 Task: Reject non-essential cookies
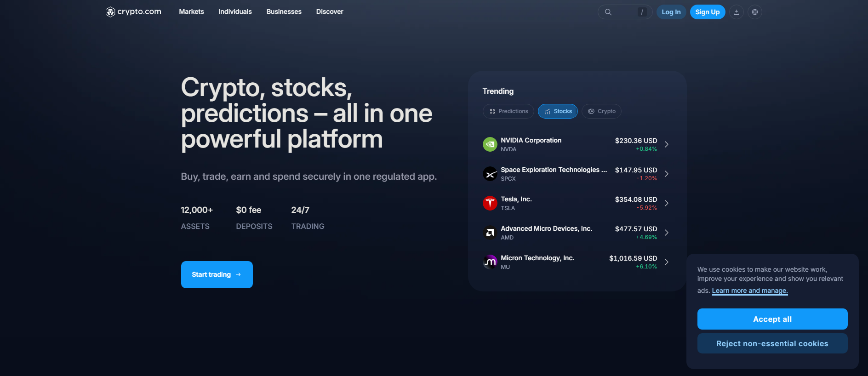[x=772, y=343]
